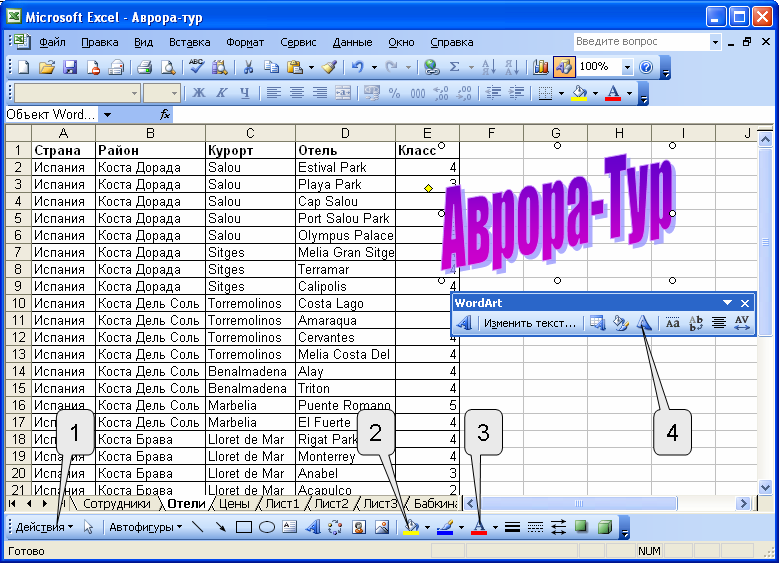The width and height of the screenshot is (779, 563).
Task: Click WordArt Vertical Text icon
Action: 696,323
